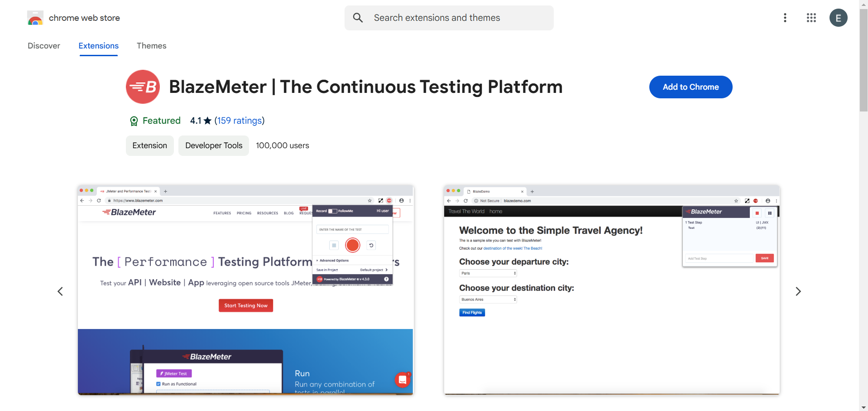The width and height of the screenshot is (868, 411).
Task: Show previous screenshot with left arrow
Action: 60,291
